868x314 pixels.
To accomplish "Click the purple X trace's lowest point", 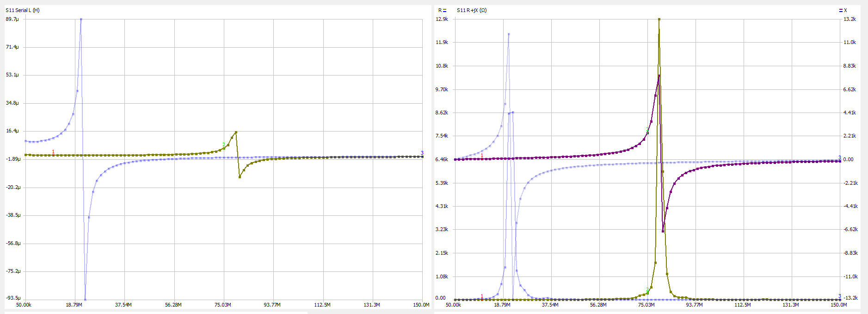I will pyautogui.click(x=663, y=231).
